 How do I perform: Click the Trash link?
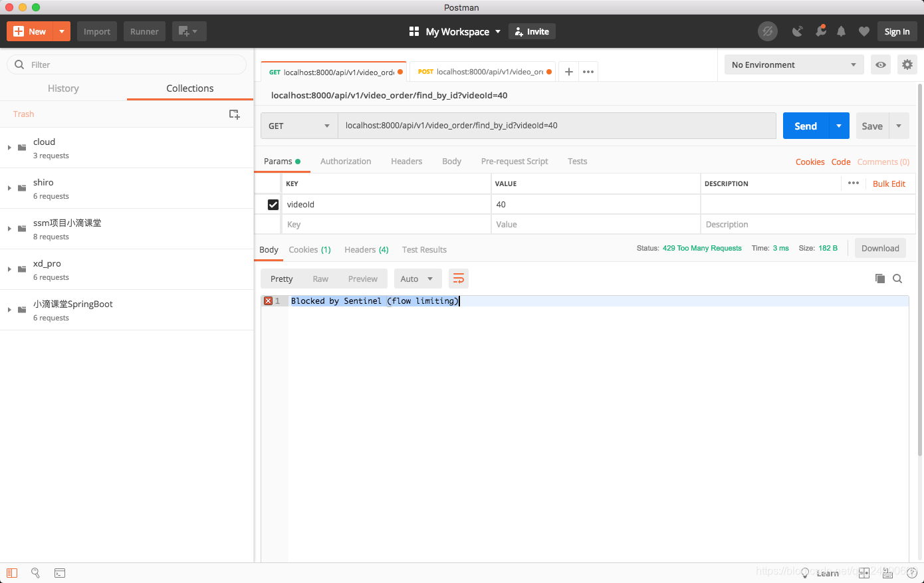pos(23,114)
